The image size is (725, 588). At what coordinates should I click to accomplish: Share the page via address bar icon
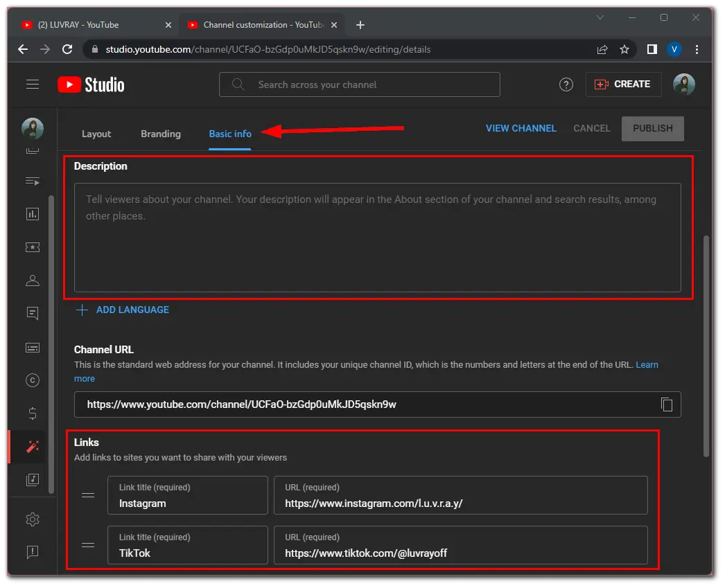click(602, 49)
